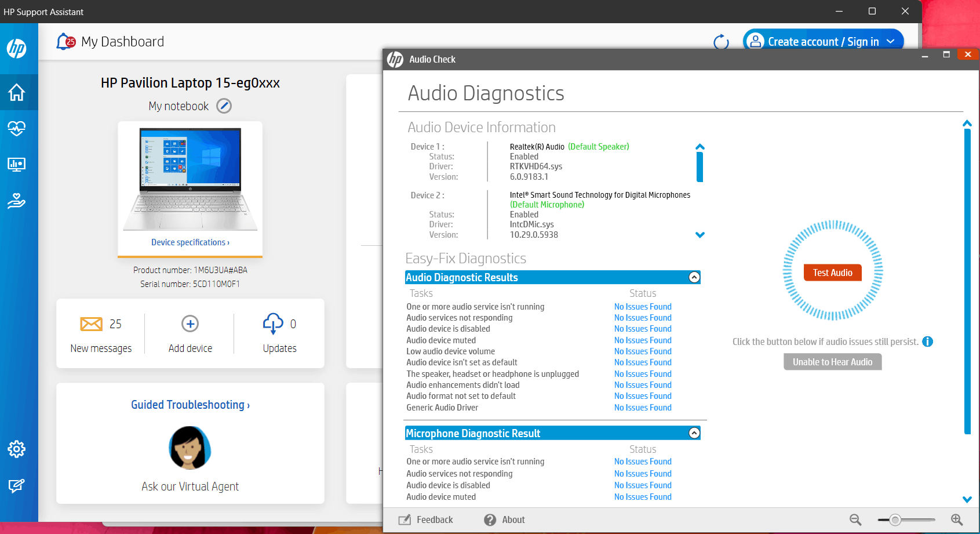Click the laptop thumbnail image
This screenshot has width=980, height=534.
(190, 180)
